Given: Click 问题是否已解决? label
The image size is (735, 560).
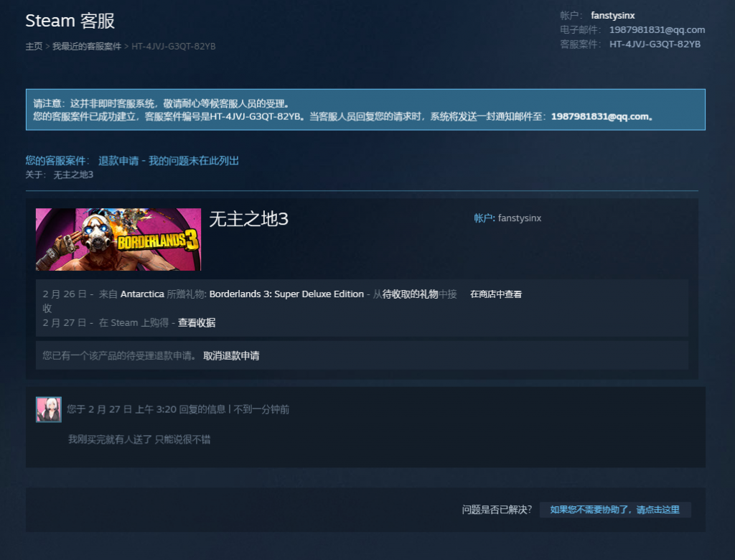Looking at the screenshot, I should click(x=497, y=510).
